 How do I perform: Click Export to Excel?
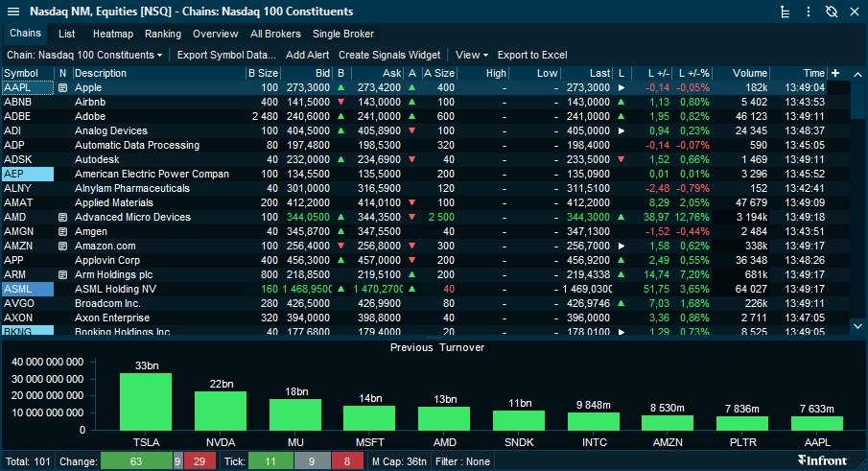point(532,55)
